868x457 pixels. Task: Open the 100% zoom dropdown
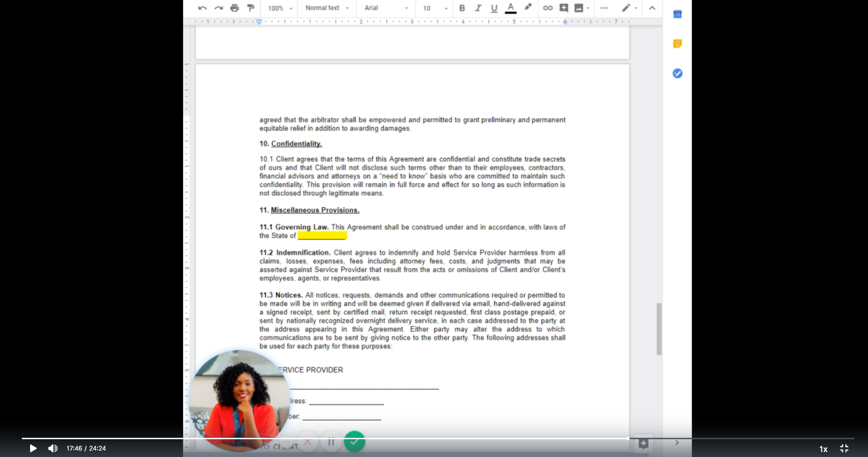(280, 8)
